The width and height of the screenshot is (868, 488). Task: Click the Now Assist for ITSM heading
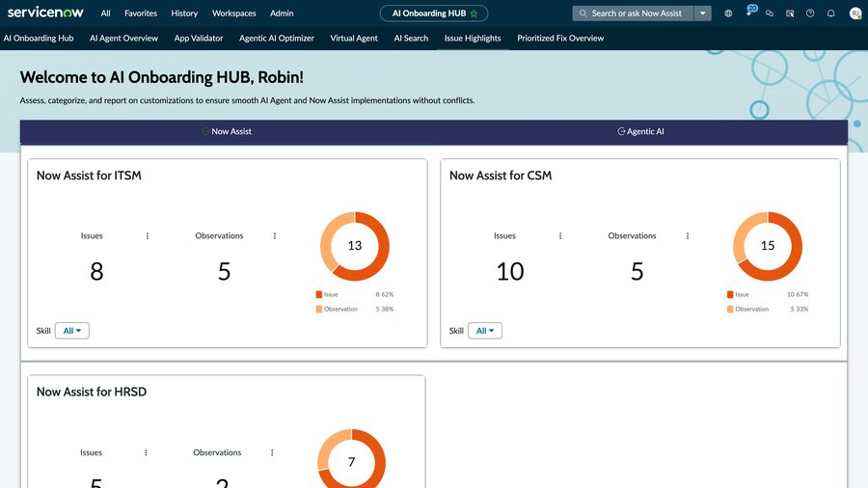tap(89, 176)
